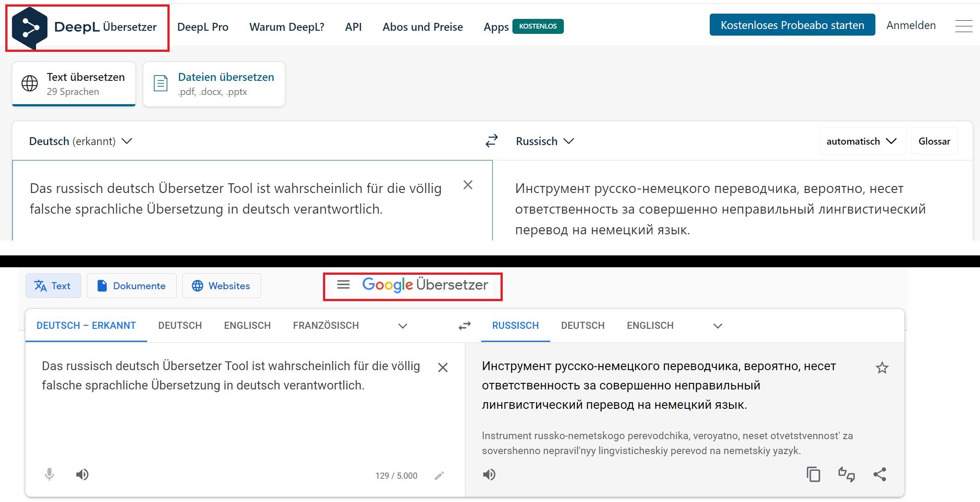Image resolution: width=980 pixels, height=502 pixels.
Task: Open API menu item
Action: pos(353,27)
